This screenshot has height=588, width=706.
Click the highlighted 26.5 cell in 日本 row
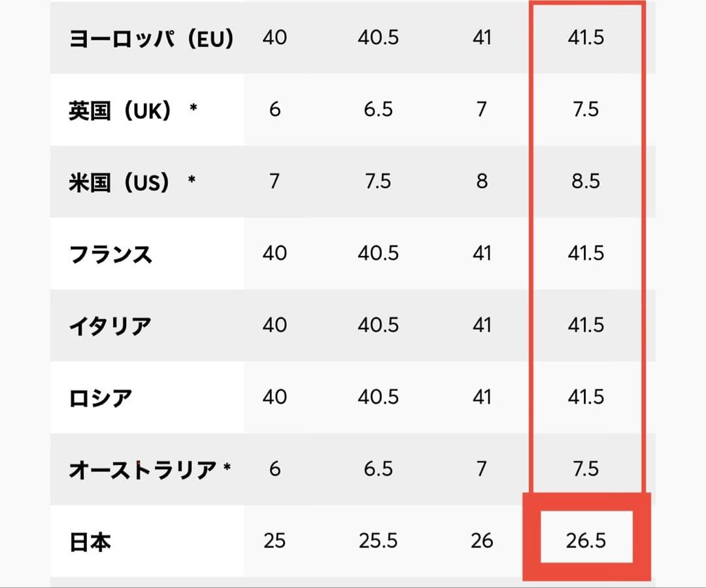point(586,541)
